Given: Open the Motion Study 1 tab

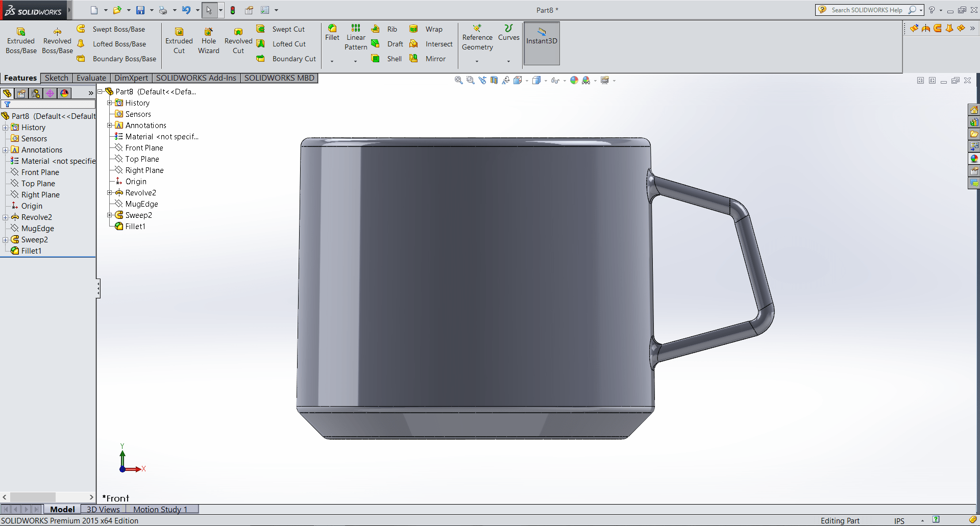Looking at the screenshot, I should tap(160, 509).
